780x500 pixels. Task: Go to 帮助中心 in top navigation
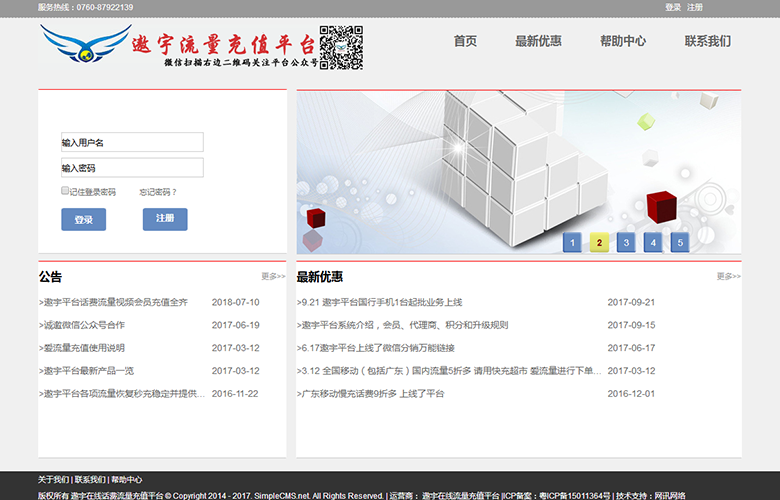[x=622, y=42]
